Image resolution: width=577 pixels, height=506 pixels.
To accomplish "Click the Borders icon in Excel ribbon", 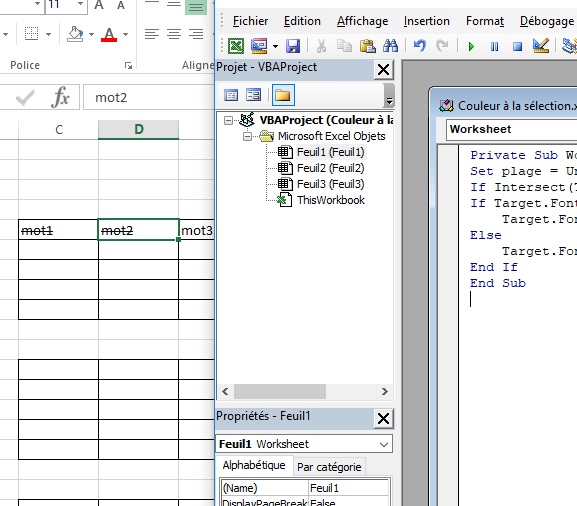I will click(31, 34).
